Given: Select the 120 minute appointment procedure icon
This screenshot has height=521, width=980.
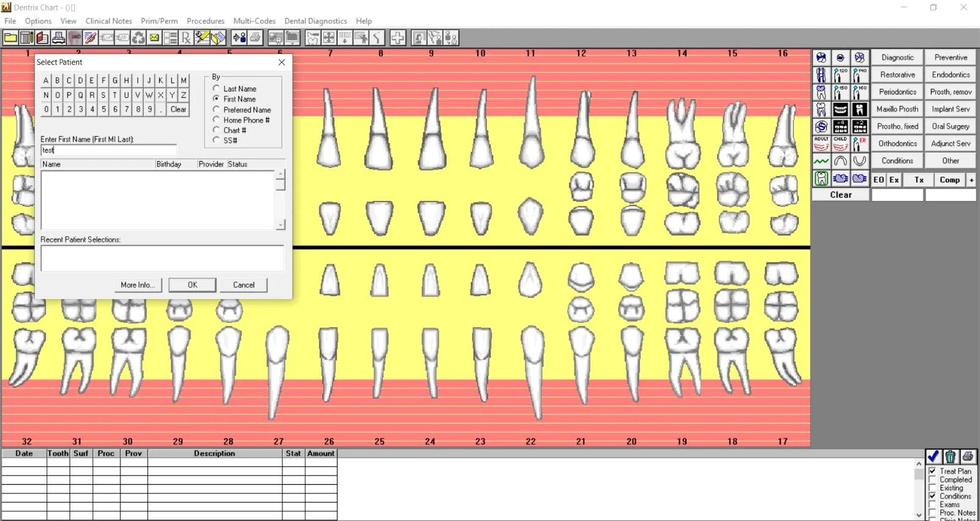Looking at the screenshot, I should click(840, 75).
